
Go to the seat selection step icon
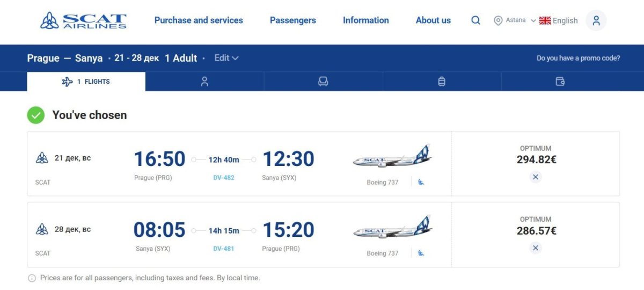coord(323,82)
